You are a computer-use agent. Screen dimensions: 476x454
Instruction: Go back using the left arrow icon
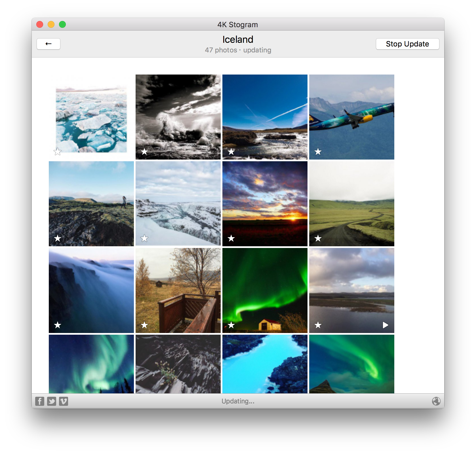(48, 44)
